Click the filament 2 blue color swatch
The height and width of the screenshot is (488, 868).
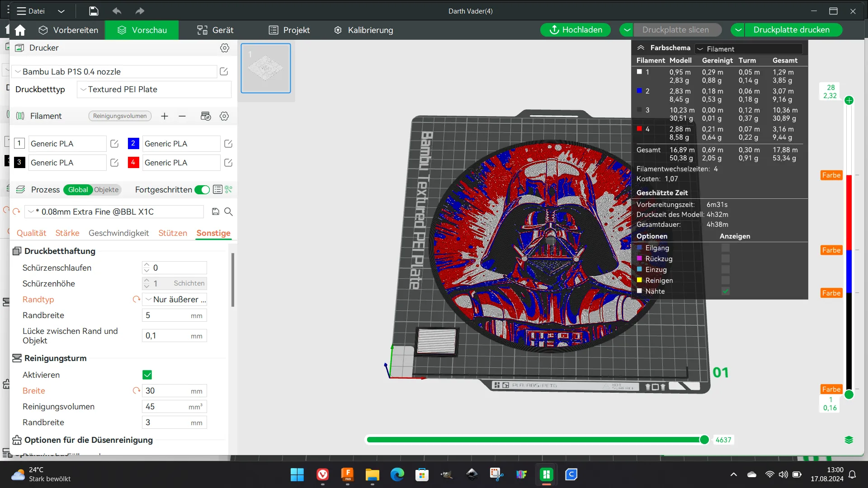[x=133, y=143]
